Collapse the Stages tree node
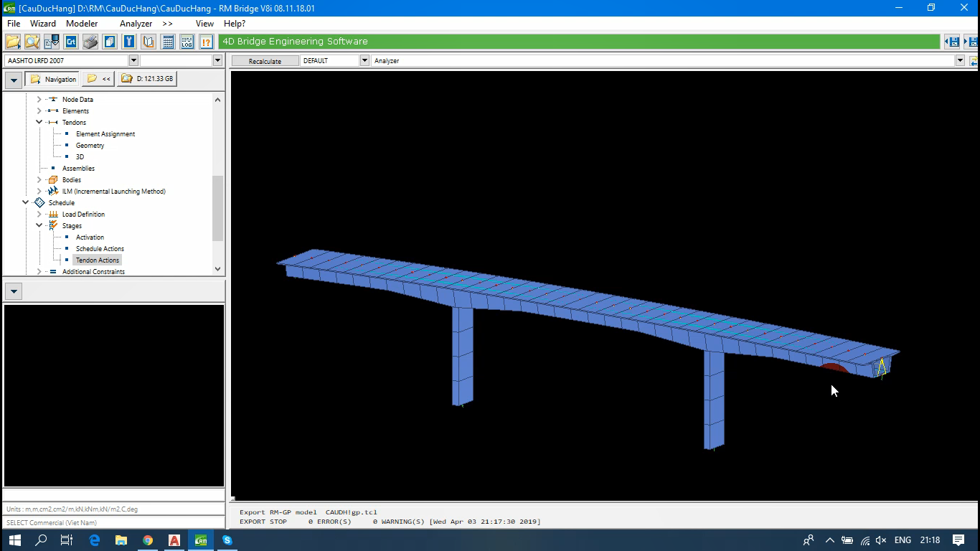The width and height of the screenshot is (980, 551). (39, 226)
